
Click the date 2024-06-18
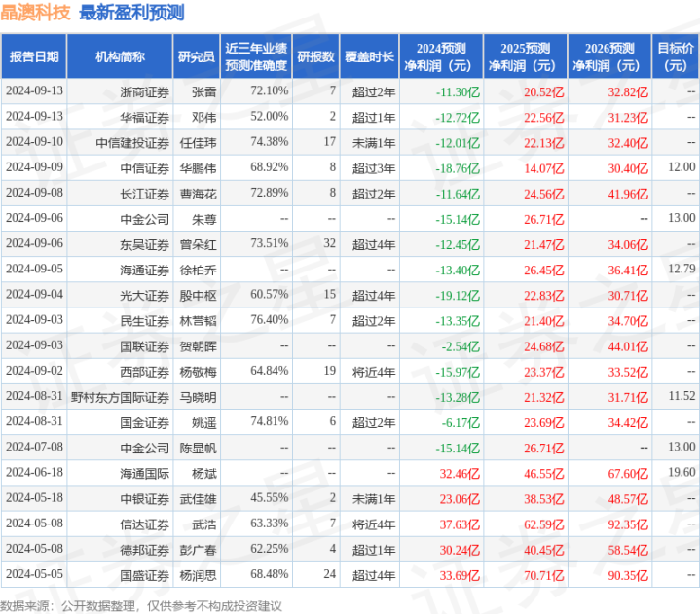[34, 472]
